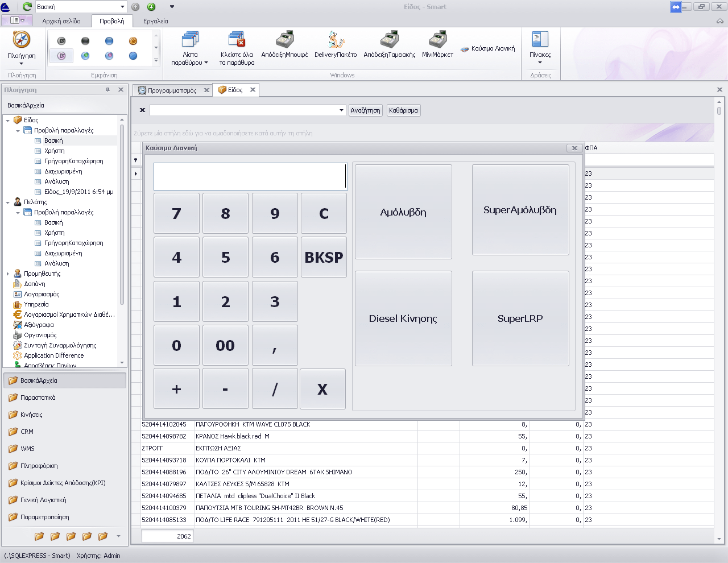Select the Diesel Κίνησης fuel button

[x=403, y=318]
